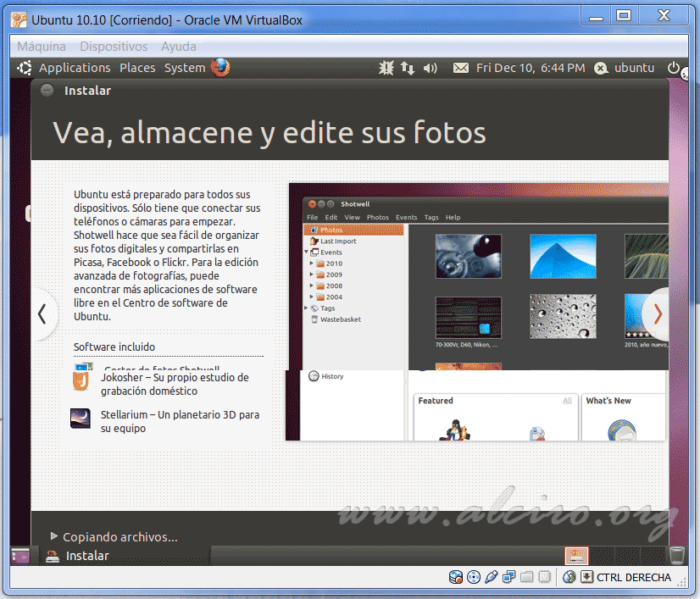The image size is (700, 599).
Task: Launch Firefox from the top panel
Action: [220, 68]
